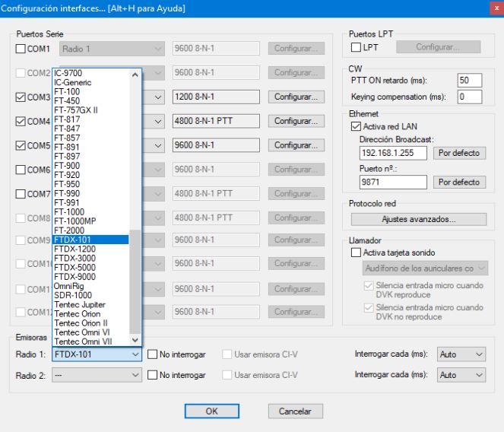Reset broadcast address with Por defecto
Viewport: 504px width, 432px height.
pyautogui.click(x=460, y=153)
